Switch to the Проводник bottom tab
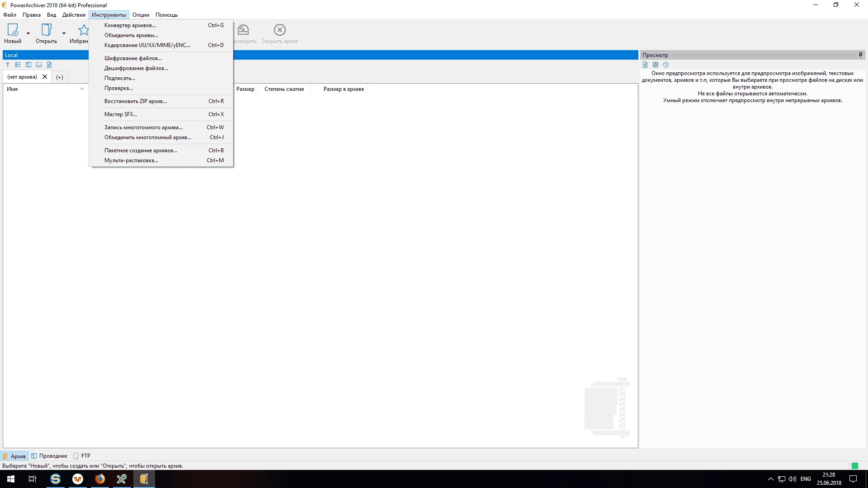 click(49, 456)
